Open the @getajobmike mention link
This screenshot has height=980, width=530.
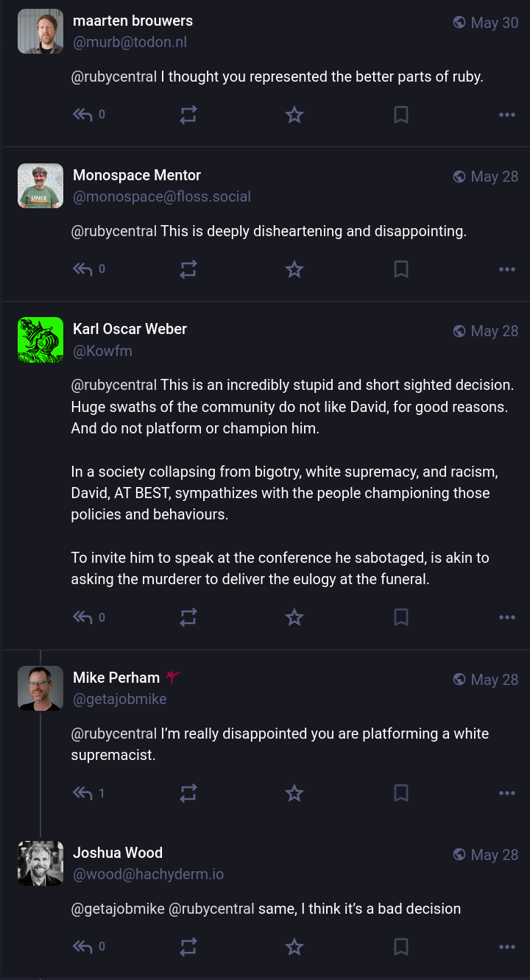coord(118,909)
